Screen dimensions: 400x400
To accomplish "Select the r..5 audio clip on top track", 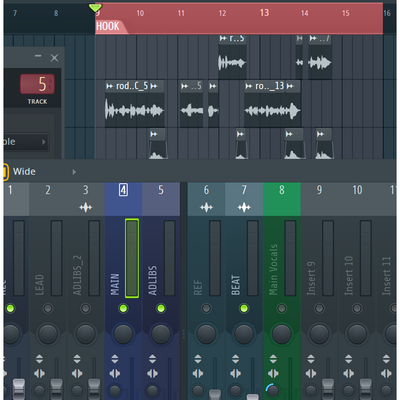I will (232, 57).
